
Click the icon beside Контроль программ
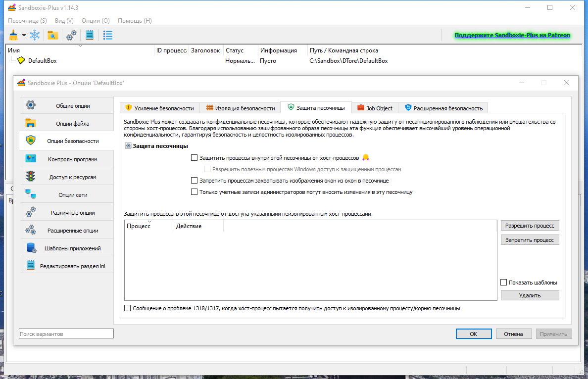click(x=31, y=158)
